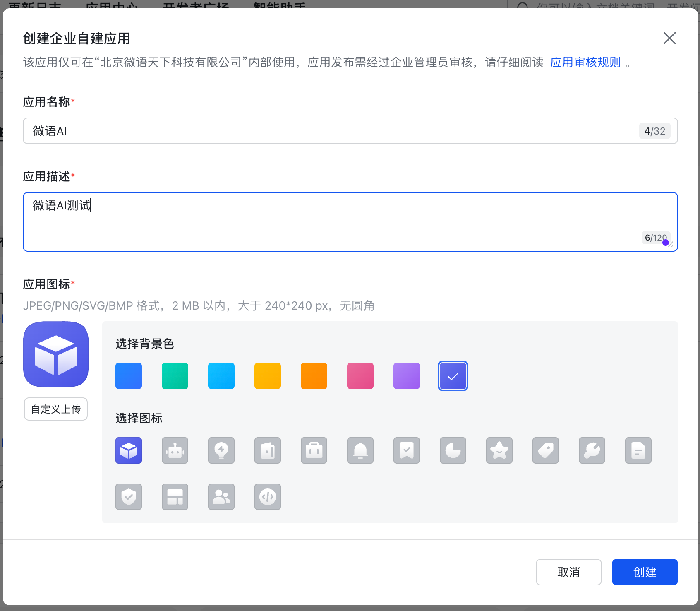Select the document icon in the icon grid
This screenshot has height=611, width=700.
(x=638, y=450)
